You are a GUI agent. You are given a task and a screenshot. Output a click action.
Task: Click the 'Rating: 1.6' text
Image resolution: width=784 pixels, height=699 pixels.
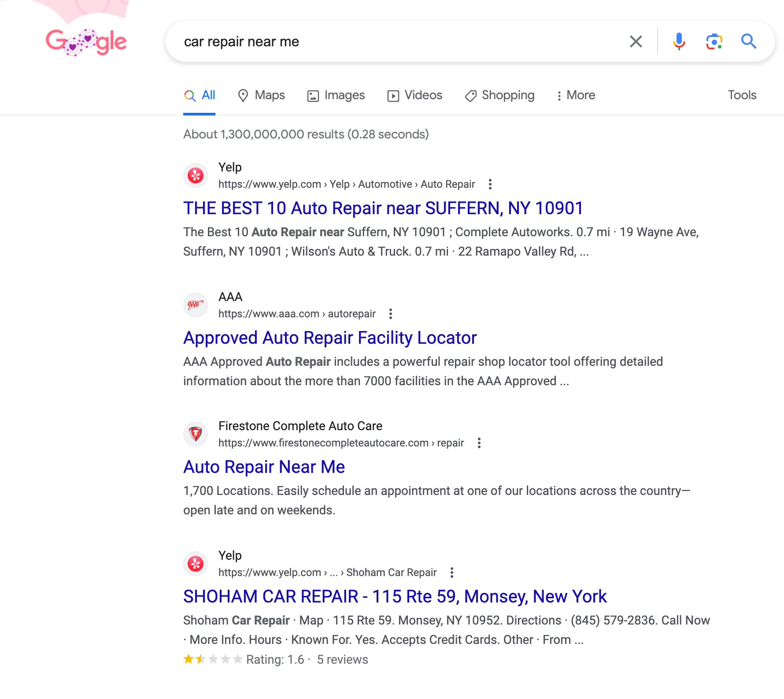(275, 659)
